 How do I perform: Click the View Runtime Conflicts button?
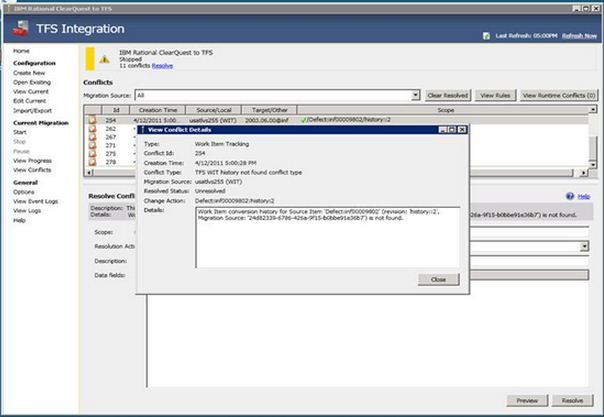coord(559,95)
